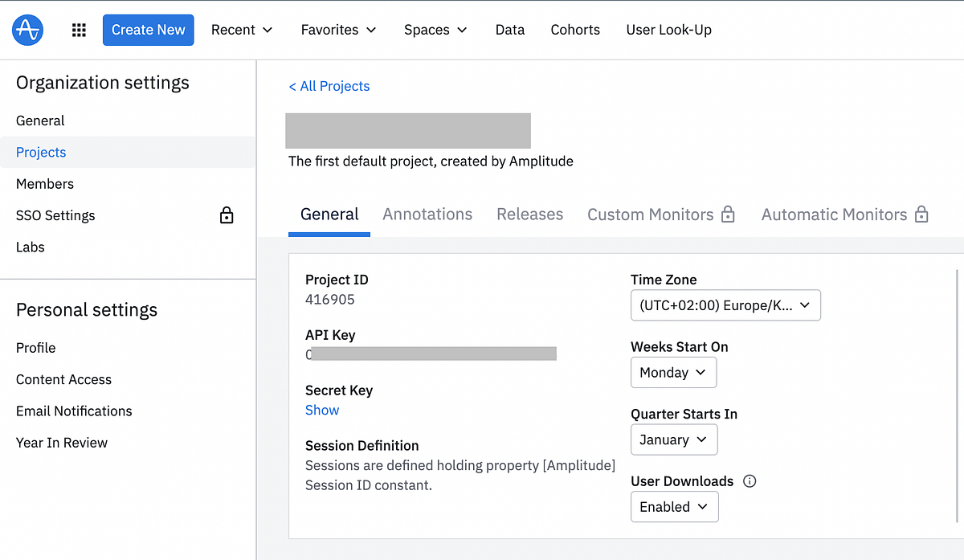Open the Recent dropdown
This screenshot has height=560, width=964.
pos(242,30)
